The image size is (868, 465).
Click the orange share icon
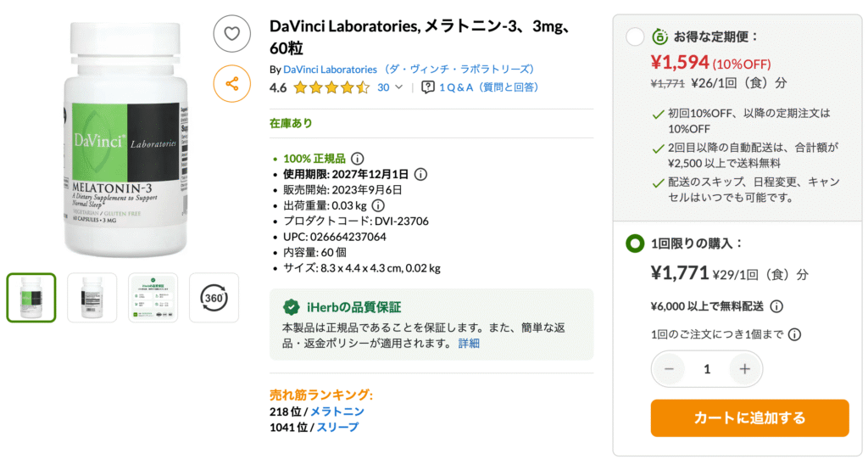(x=231, y=84)
